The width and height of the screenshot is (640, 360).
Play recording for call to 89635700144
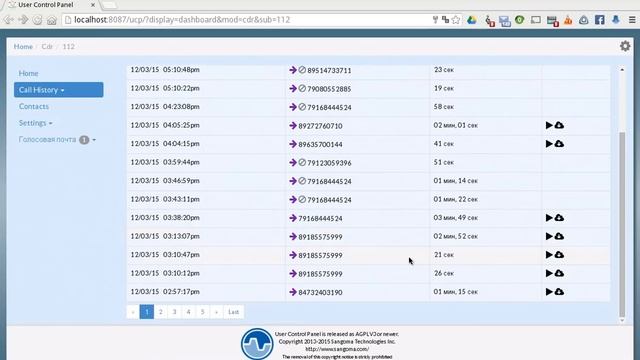pyautogui.click(x=549, y=144)
